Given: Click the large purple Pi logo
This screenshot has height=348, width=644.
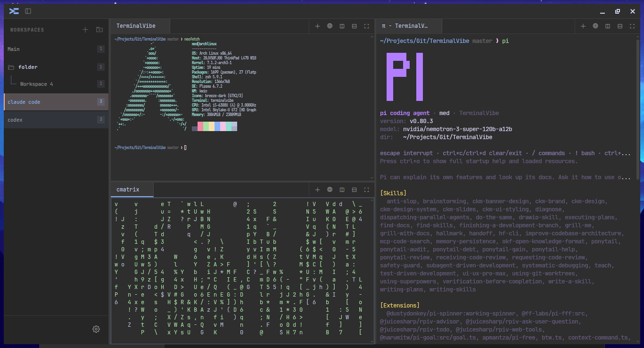Looking at the screenshot, I should 405,76.
